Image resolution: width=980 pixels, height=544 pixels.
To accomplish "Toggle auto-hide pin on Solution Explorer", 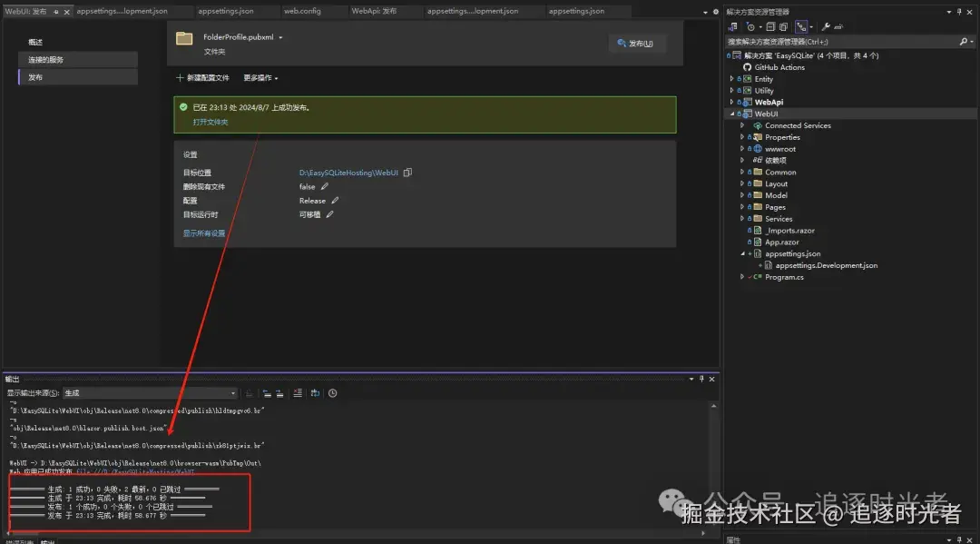I will (x=959, y=12).
